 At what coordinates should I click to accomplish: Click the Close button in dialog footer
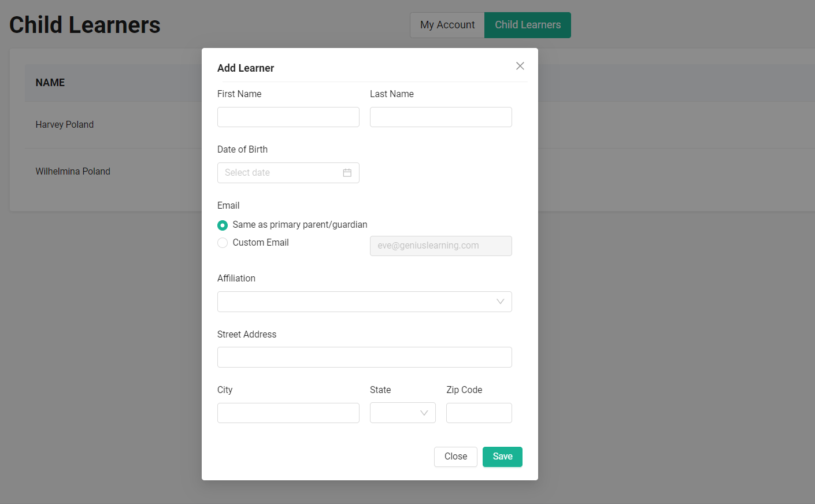pos(455,457)
